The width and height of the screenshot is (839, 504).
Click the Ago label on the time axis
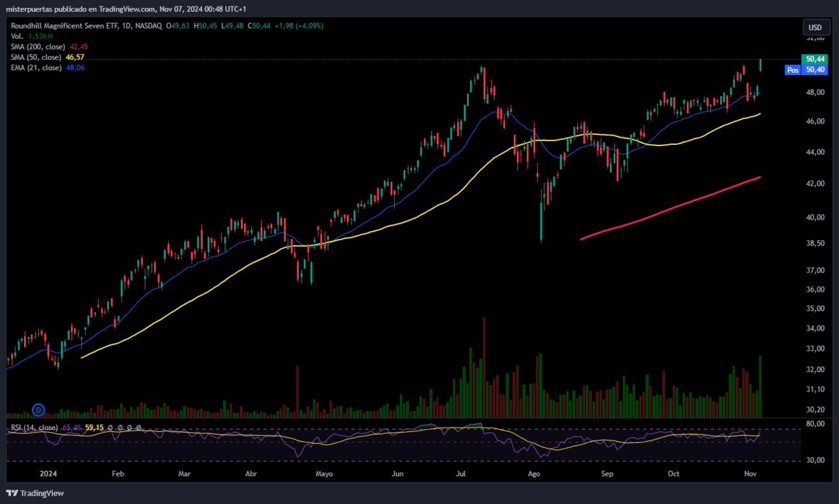(534, 473)
